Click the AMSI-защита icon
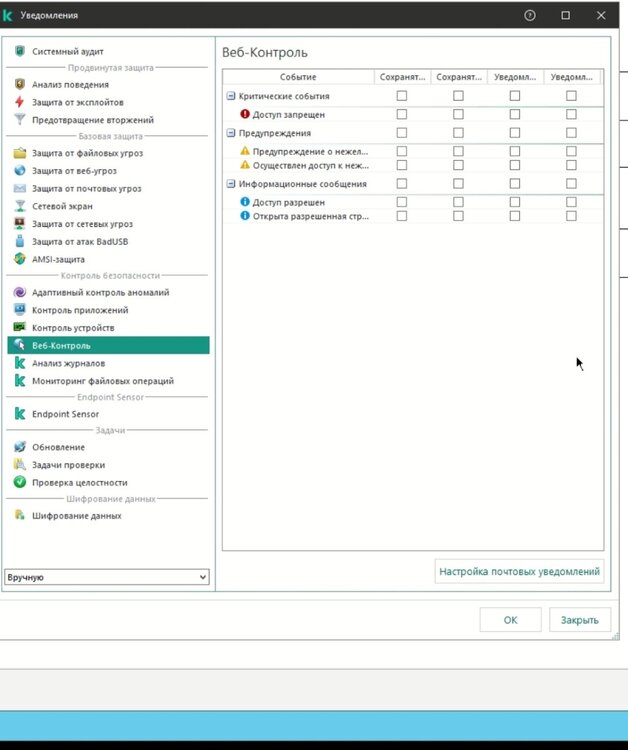The image size is (628, 750). click(x=20, y=259)
